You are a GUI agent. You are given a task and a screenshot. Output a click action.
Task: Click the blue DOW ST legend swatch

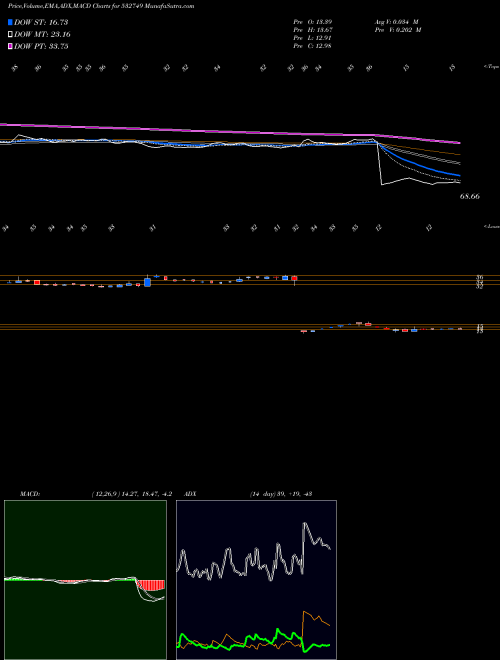(10, 22)
